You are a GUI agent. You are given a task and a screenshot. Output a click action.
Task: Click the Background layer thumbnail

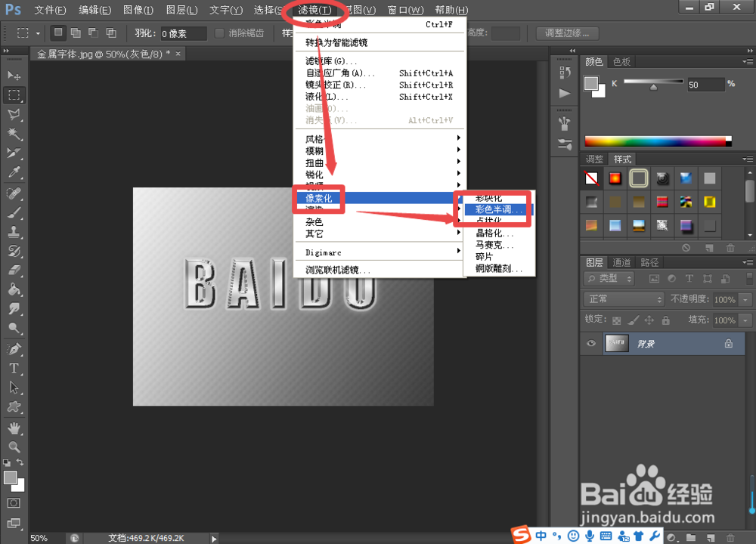pos(617,343)
